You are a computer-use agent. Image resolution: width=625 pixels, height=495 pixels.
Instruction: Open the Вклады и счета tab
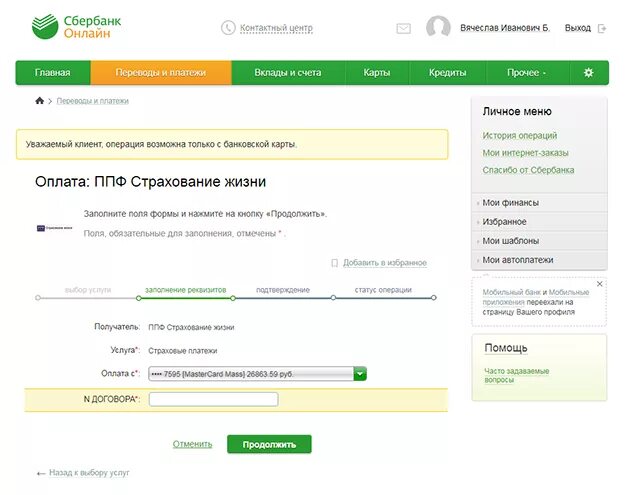coord(288,73)
